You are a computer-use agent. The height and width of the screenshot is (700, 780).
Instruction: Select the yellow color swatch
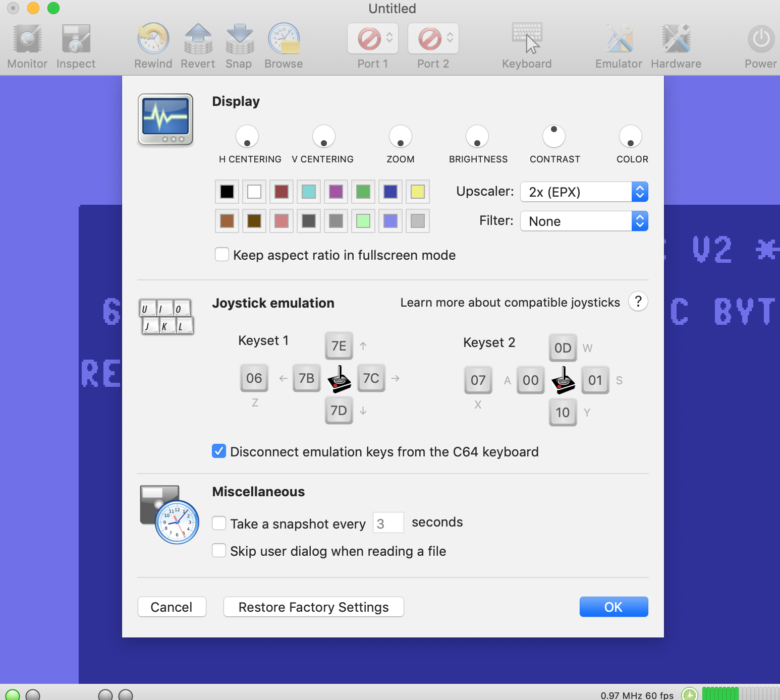tap(418, 192)
